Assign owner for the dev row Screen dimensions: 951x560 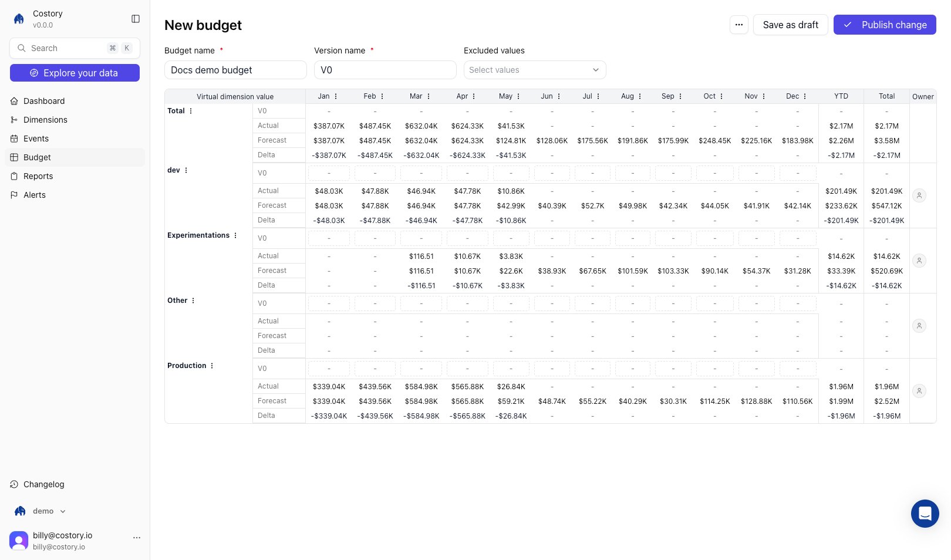[919, 195]
